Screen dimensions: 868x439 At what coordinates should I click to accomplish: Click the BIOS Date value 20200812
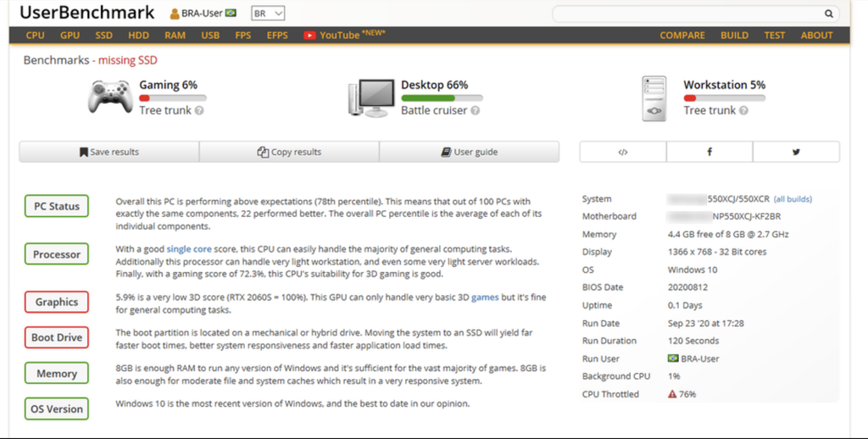coord(687,287)
